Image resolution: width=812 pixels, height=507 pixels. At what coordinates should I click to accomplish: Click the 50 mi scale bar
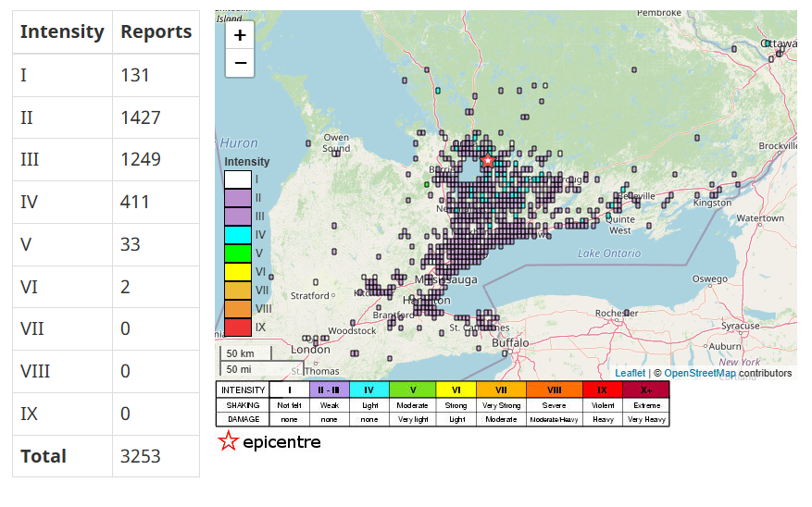tap(261, 369)
